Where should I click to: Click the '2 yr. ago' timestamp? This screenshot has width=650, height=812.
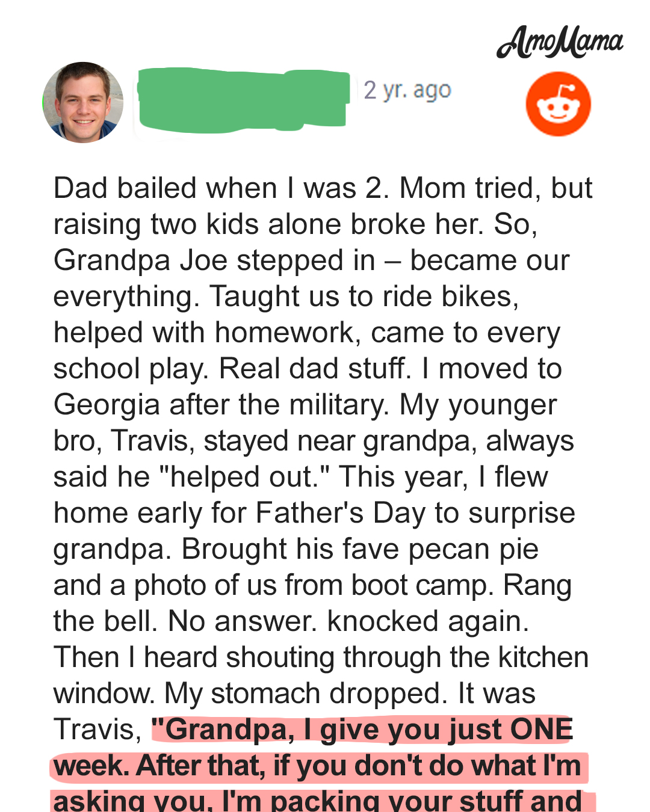(407, 90)
